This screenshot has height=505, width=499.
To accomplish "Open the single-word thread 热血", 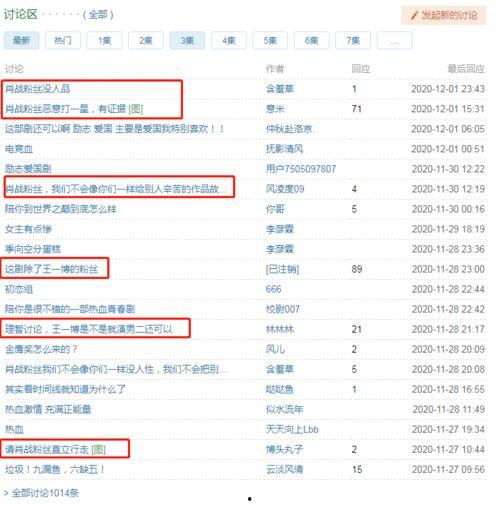I will click(x=14, y=429).
